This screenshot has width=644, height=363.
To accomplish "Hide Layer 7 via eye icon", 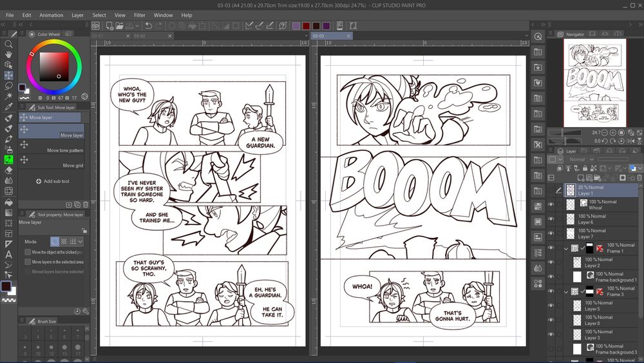I will point(551,233).
